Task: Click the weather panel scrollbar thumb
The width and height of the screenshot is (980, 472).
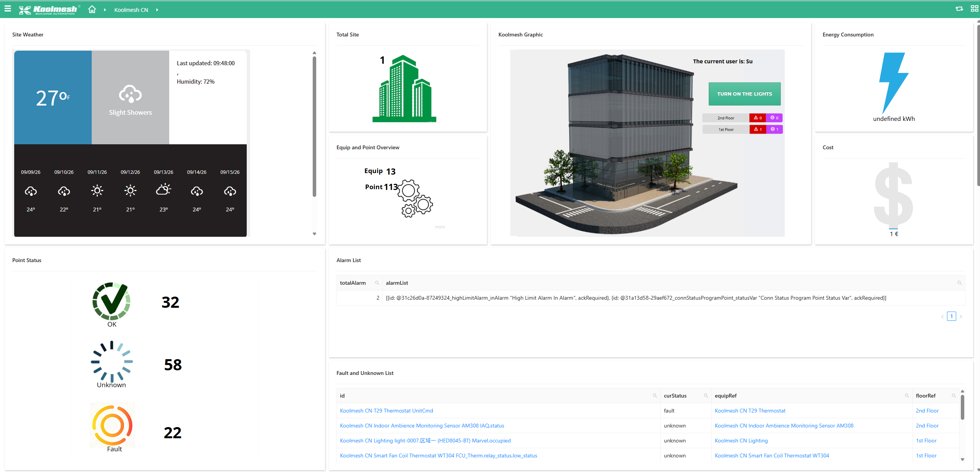Action: pyautogui.click(x=314, y=127)
